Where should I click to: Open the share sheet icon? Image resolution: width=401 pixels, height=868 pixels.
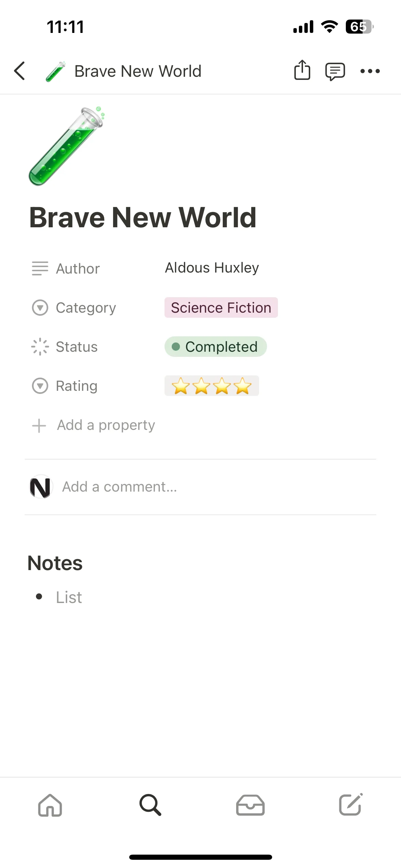[x=302, y=70]
